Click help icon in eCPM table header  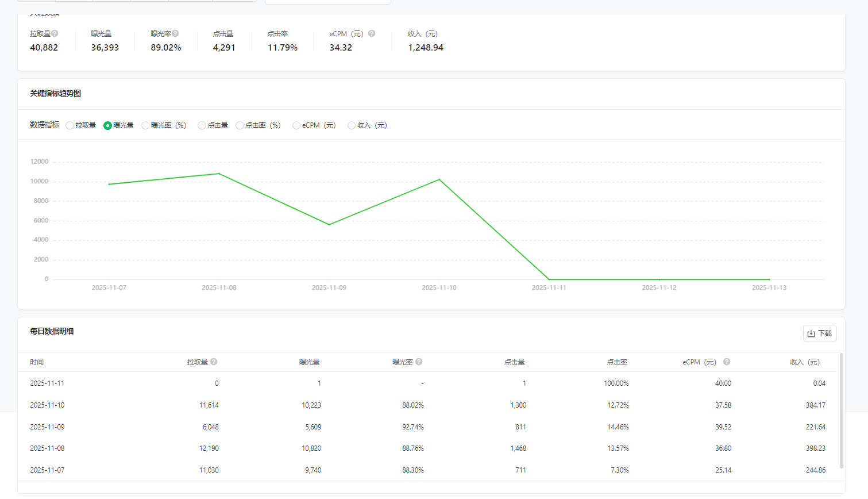pos(727,362)
